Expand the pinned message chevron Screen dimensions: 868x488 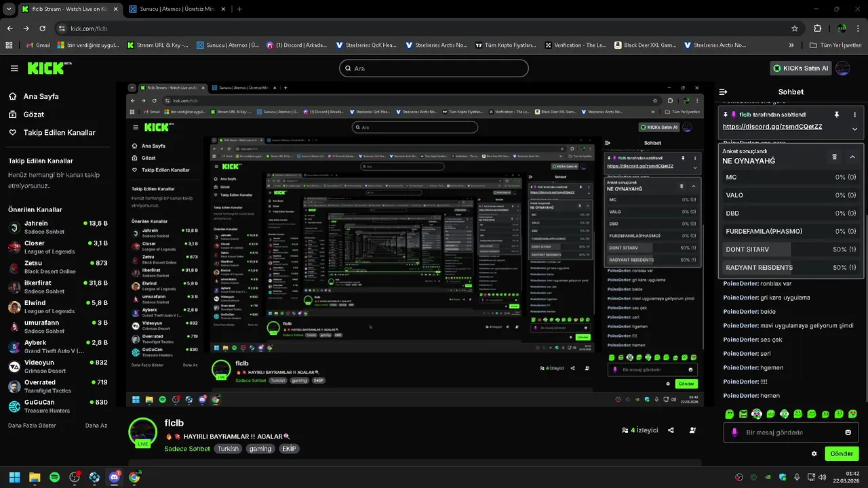click(x=854, y=129)
